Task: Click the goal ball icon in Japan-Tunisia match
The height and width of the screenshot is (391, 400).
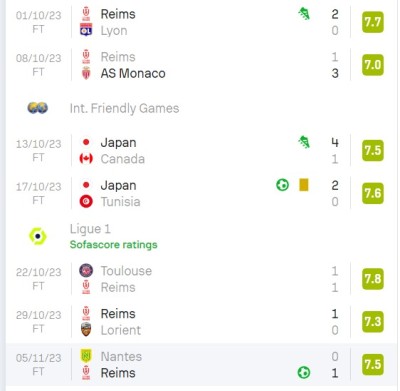Action: coord(283,185)
